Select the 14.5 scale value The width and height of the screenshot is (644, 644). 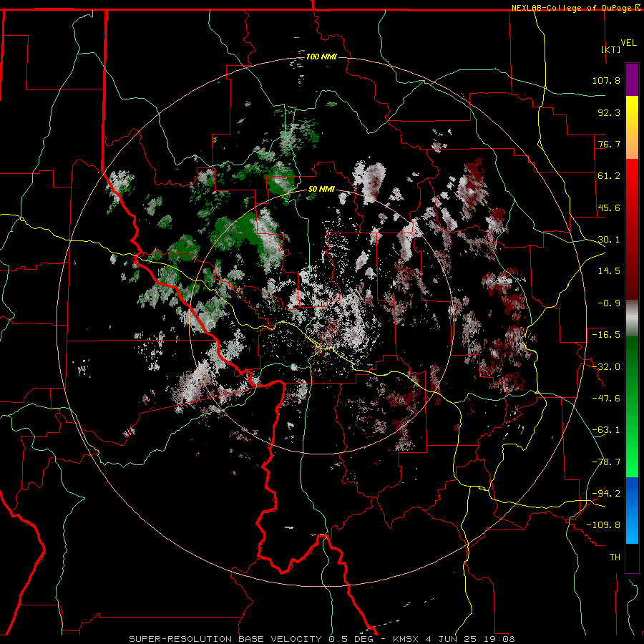pyautogui.click(x=609, y=271)
